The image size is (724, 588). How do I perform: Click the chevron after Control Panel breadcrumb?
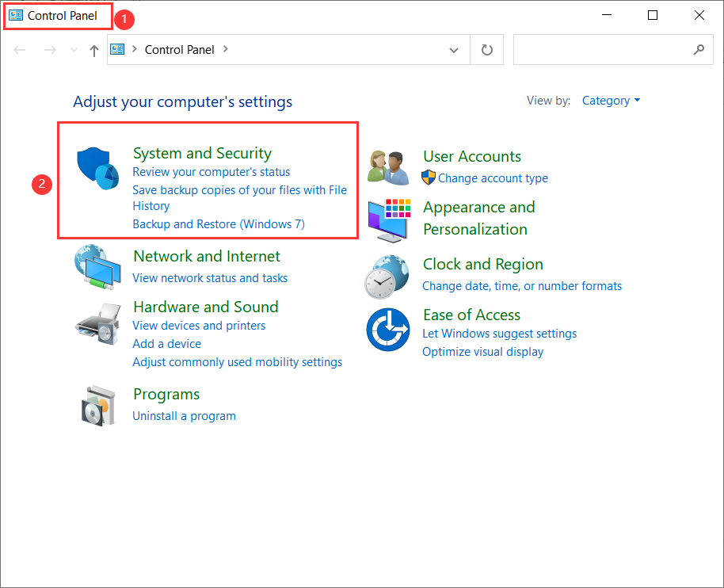226,49
